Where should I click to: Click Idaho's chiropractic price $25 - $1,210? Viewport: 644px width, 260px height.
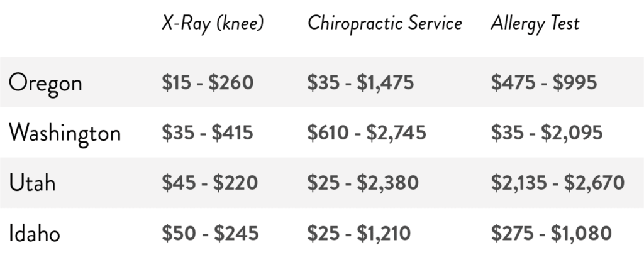[358, 233]
